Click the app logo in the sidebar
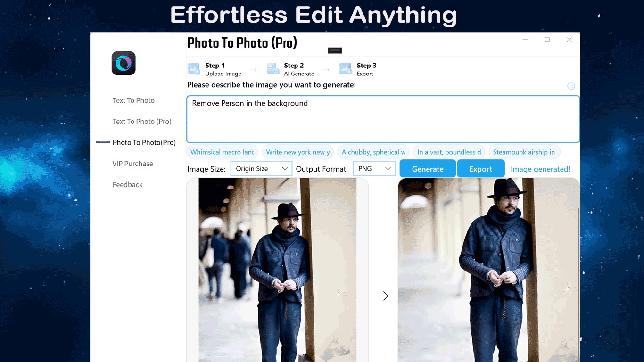 [123, 63]
